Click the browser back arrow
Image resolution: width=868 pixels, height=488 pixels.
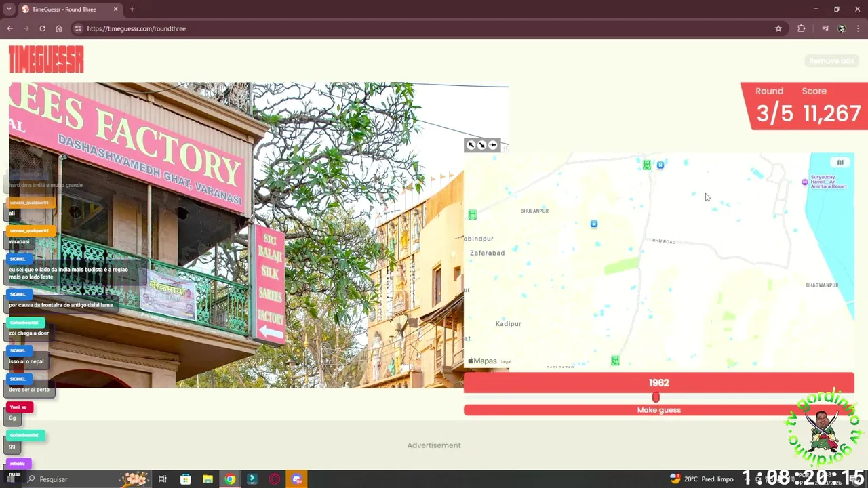coord(10,28)
